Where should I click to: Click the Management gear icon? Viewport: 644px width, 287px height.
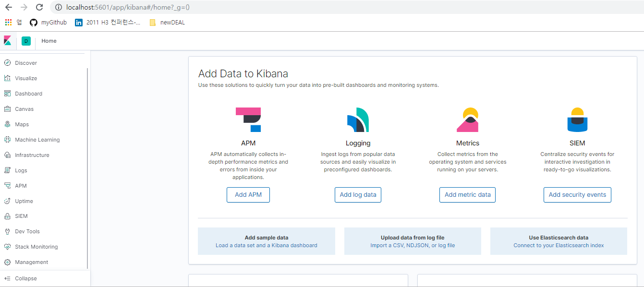pyautogui.click(x=7, y=262)
